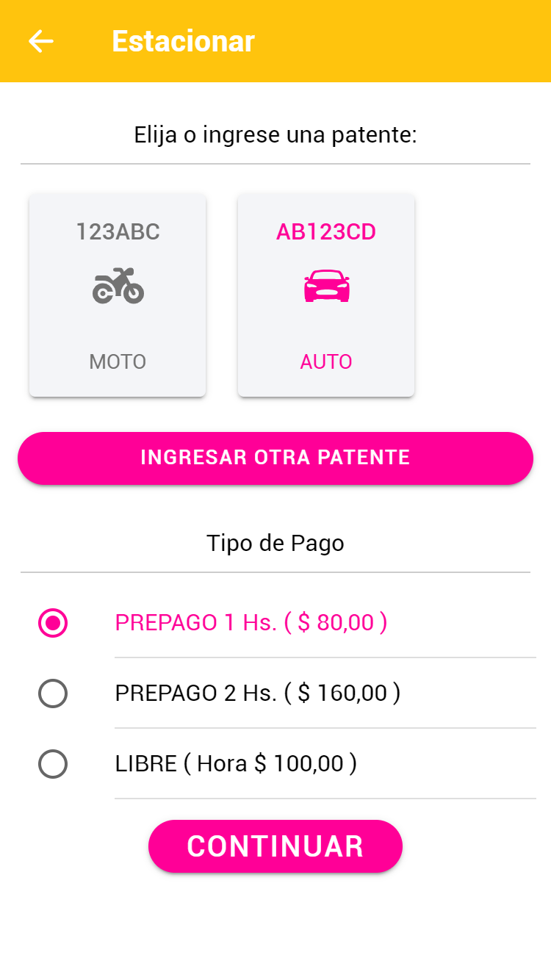
Task: Select the PREPAGO 2 Hs. radio button
Action: [53, 693]
